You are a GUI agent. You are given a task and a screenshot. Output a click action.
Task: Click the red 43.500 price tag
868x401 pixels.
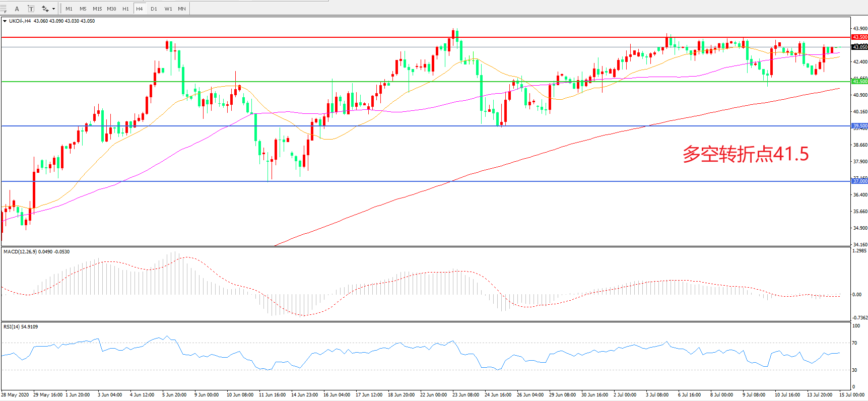click(x=859, y=37)
